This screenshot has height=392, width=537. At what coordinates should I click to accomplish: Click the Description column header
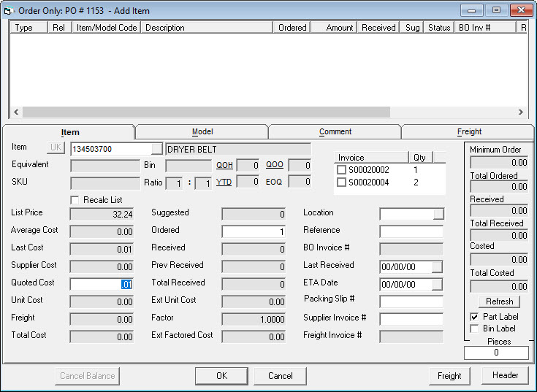(207, 27)
